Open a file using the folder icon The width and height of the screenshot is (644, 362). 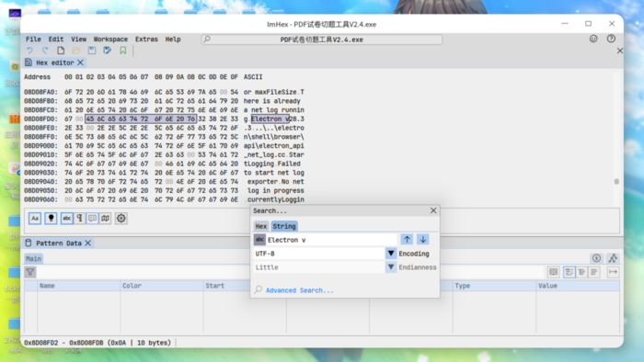coord(76,51)
